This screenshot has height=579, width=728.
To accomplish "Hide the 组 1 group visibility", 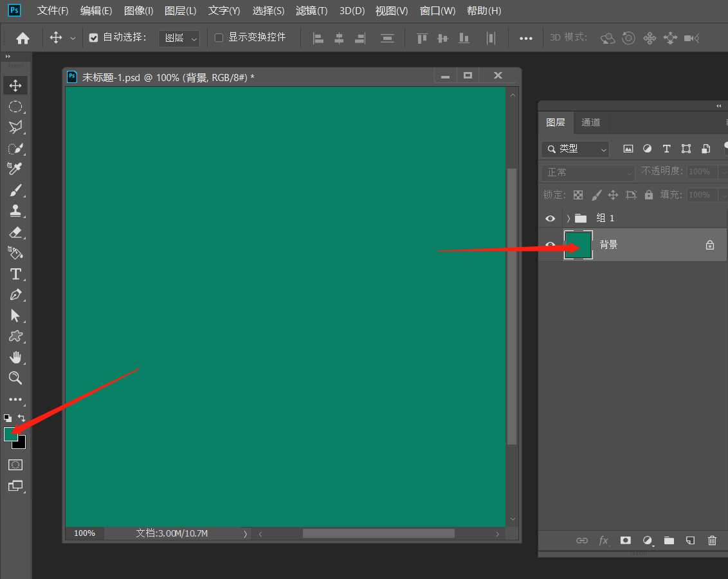I will 550,218.
